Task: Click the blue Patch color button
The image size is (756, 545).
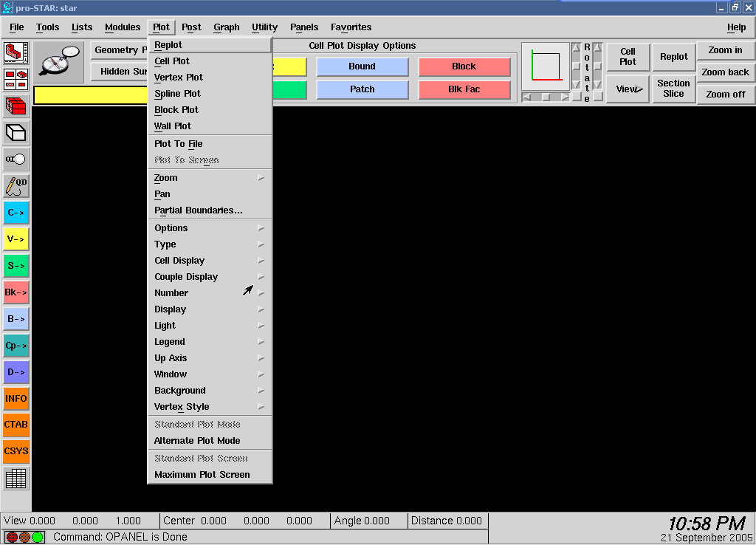Action: (x=362, y=89)
